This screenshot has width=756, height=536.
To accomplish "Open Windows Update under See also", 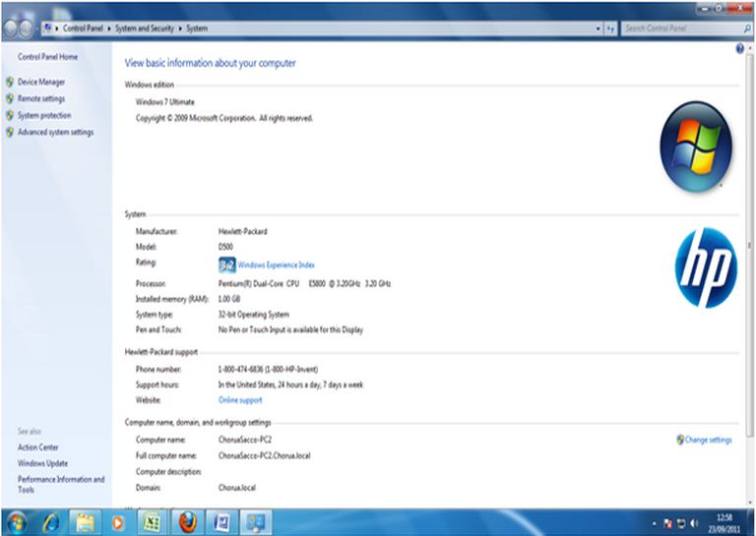I will pos(42,463).
